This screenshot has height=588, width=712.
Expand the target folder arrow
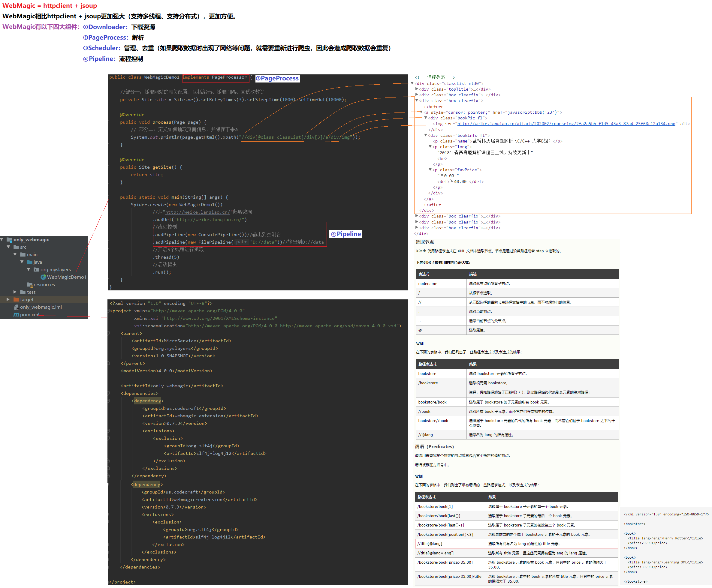point(8,299)
